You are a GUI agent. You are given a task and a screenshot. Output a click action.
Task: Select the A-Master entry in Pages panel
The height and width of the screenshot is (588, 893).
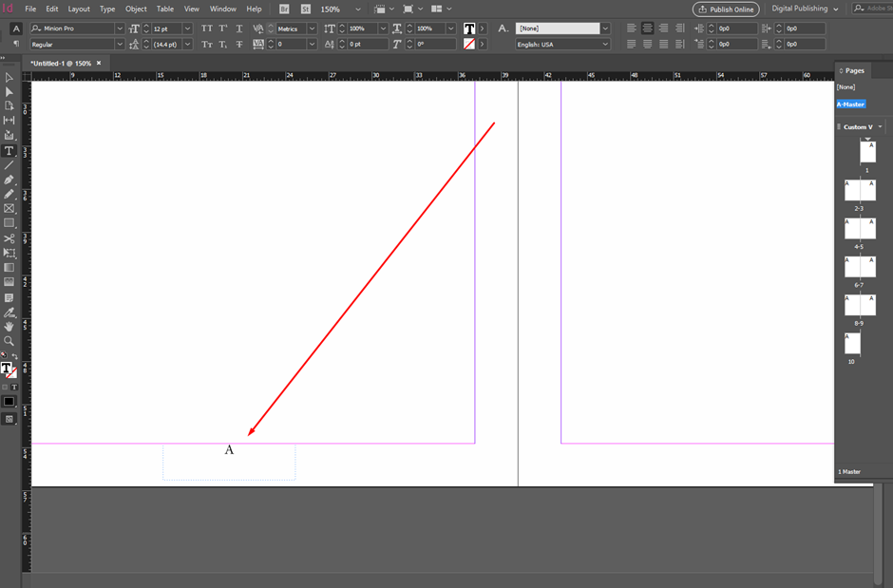pyautogui.click(x=851, y=104)
